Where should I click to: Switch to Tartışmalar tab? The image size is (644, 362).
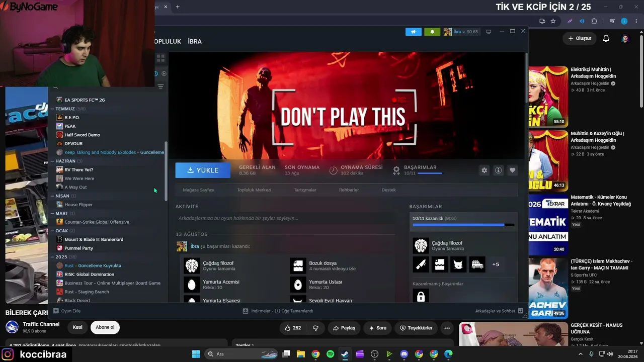coord(305,190)
